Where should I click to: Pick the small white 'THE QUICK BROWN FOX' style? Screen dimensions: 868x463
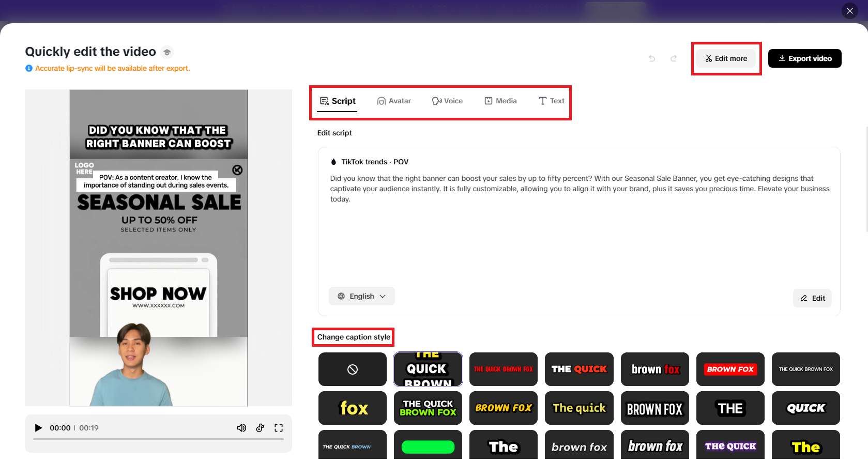tap(806, 369)
